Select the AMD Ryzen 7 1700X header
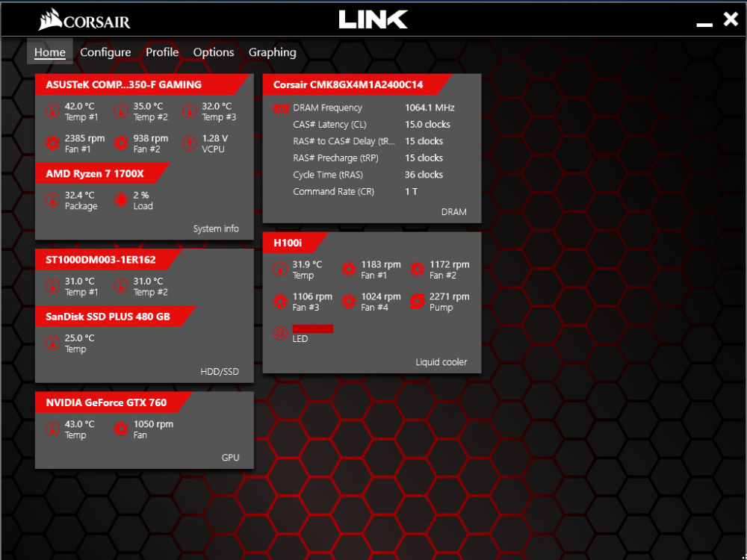 [95, 173]
